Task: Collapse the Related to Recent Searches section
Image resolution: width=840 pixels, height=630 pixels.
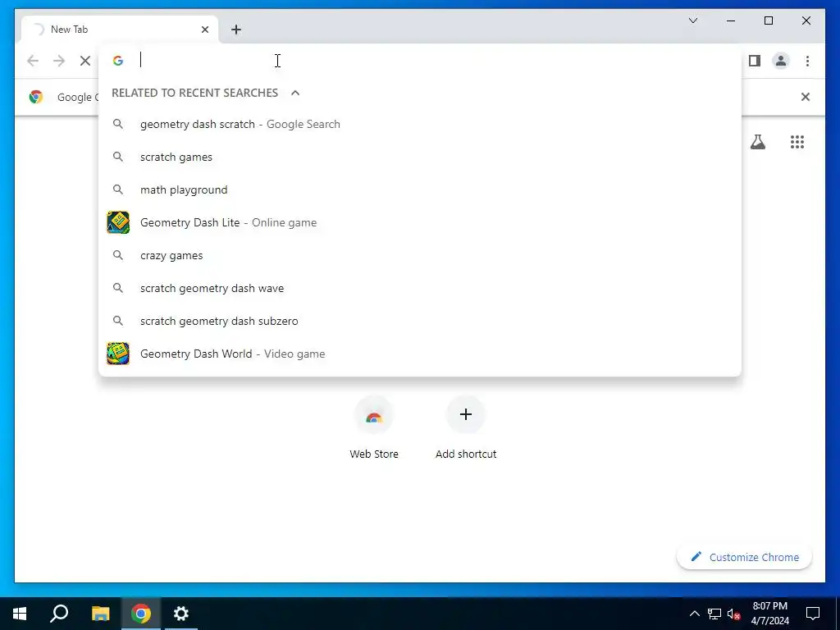Action: (x=295, y=93)
